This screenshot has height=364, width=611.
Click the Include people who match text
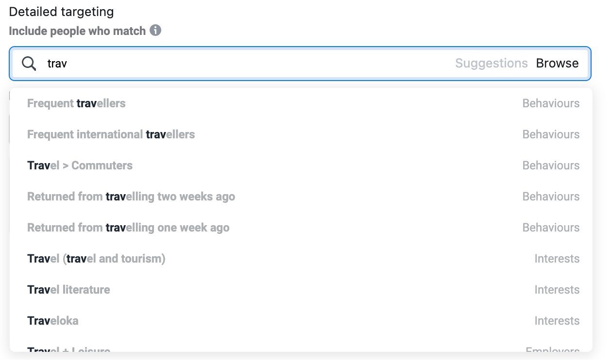coord(77,31)
